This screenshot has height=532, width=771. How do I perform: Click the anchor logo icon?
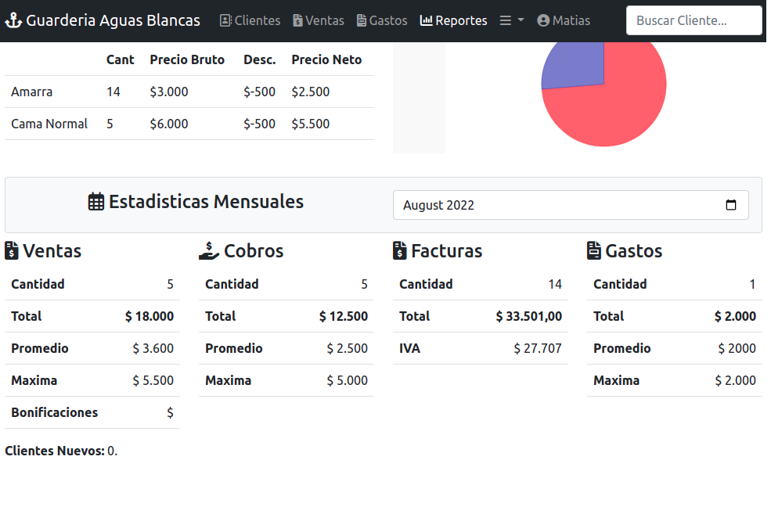click(x=13, y=20)
